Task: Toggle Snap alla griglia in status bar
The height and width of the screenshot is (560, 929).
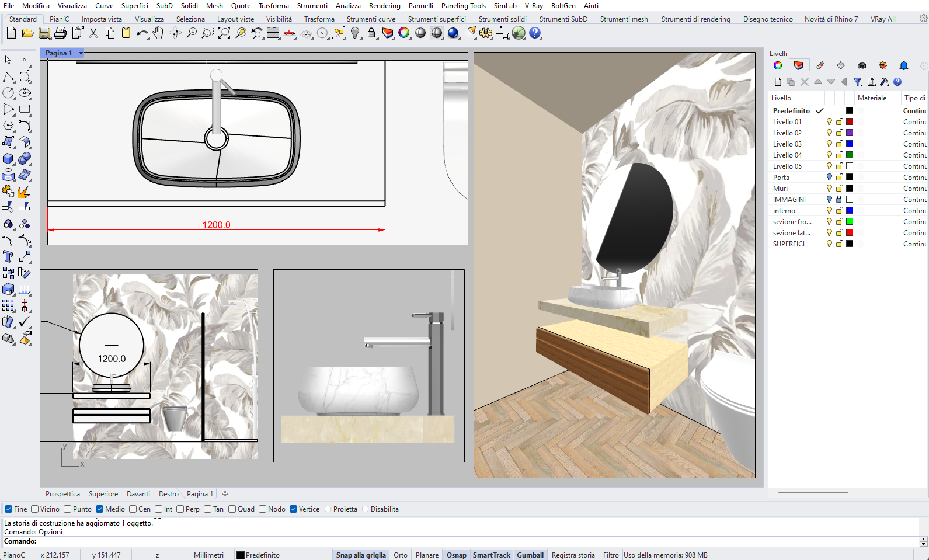Action: click(x=361, y=555)
